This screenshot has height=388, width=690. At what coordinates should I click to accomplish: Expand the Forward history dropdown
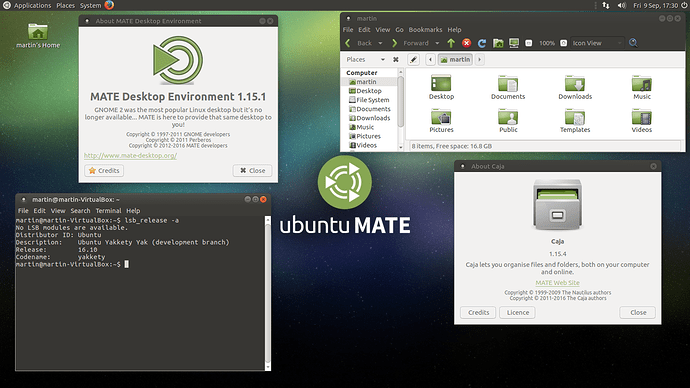point(437,43)
